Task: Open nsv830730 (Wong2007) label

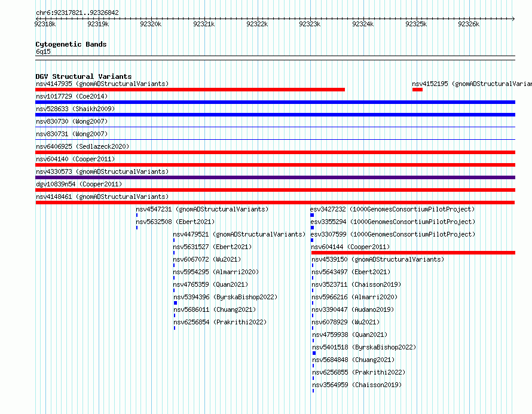Action: pos(72,121)
